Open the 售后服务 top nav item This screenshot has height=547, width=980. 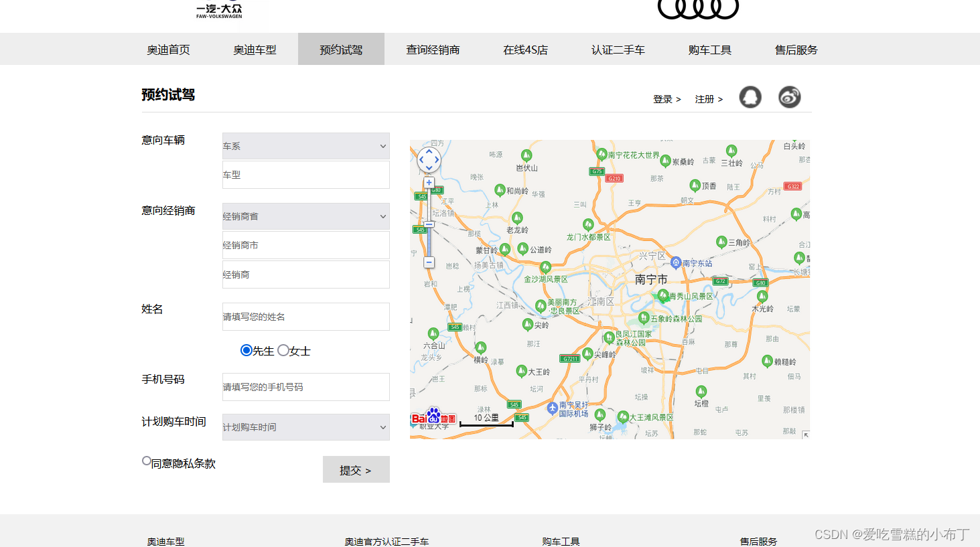point(796,50)
